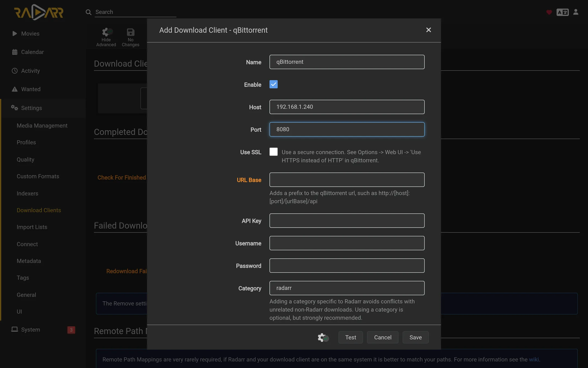Enable the Use SSL checkbox

(274, 152)
